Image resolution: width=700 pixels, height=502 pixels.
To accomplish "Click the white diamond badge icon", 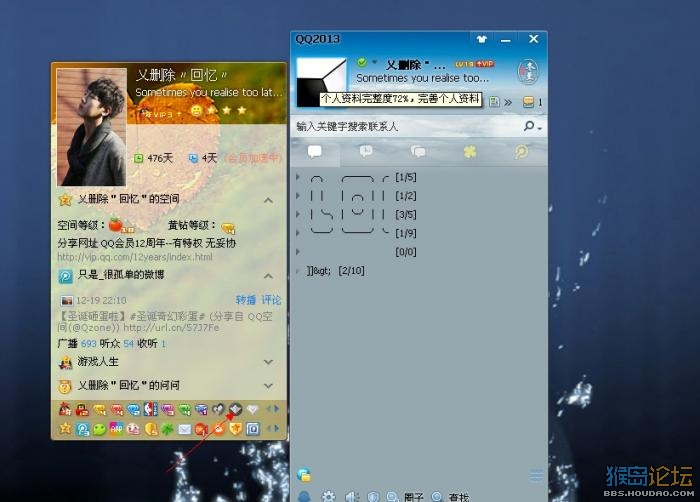I will (253, 409).
